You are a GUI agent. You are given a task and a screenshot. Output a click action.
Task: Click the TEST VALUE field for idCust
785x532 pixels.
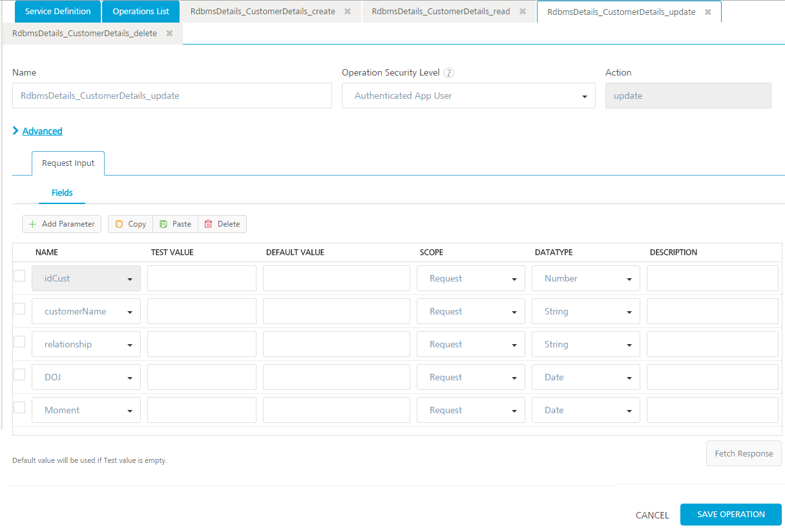[201, 278]
